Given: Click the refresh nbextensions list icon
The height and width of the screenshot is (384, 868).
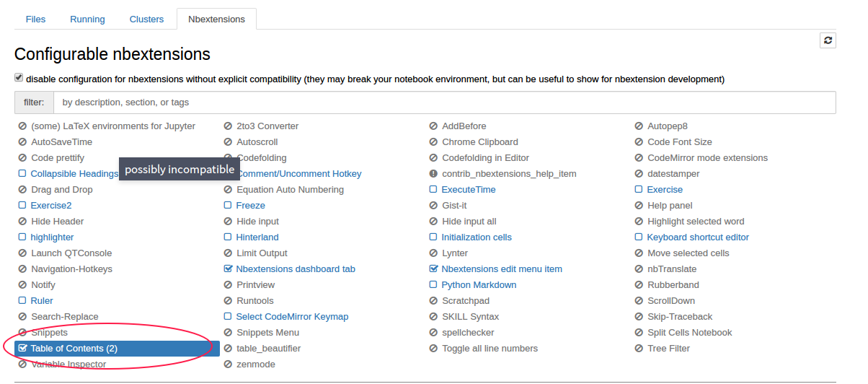Looking at the screenshot, I should (828, 40).
